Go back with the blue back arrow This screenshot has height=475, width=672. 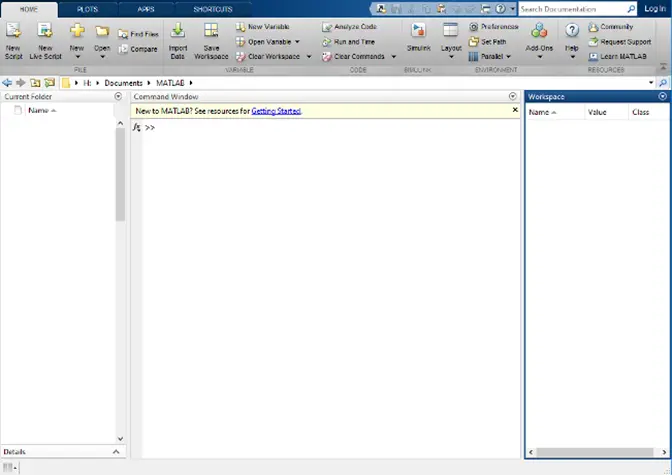click(x=7, y=83)
